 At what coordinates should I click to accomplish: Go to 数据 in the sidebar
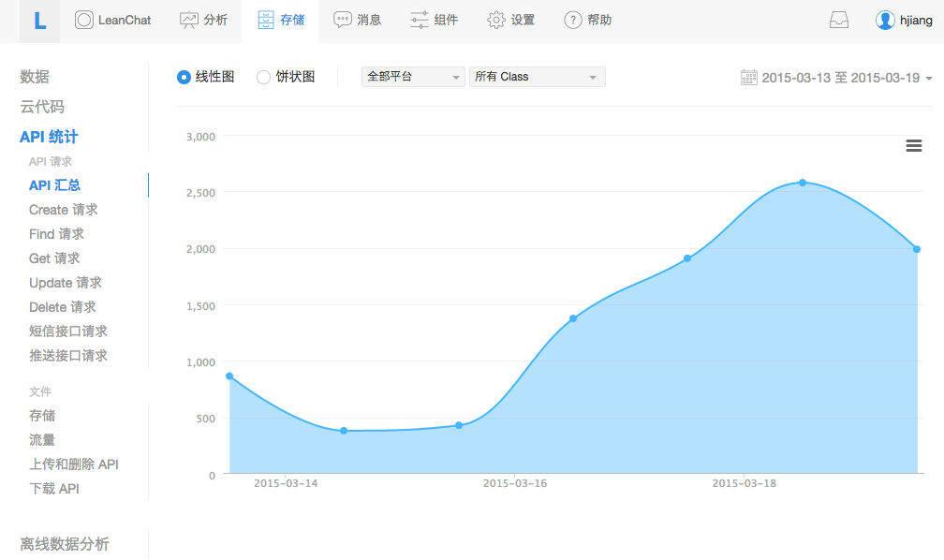(x=35, y=77)
